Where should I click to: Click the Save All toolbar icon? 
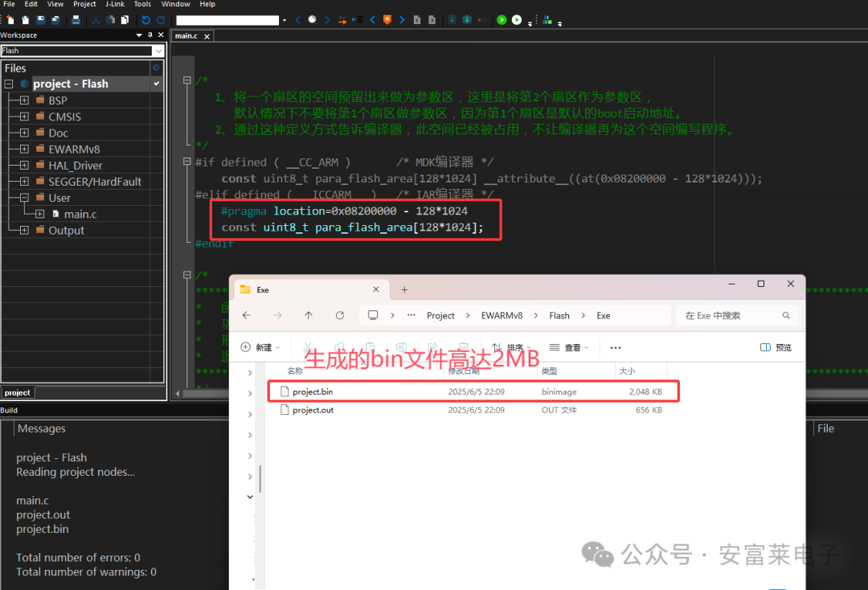pyautogui.click(x=54, y=19)
